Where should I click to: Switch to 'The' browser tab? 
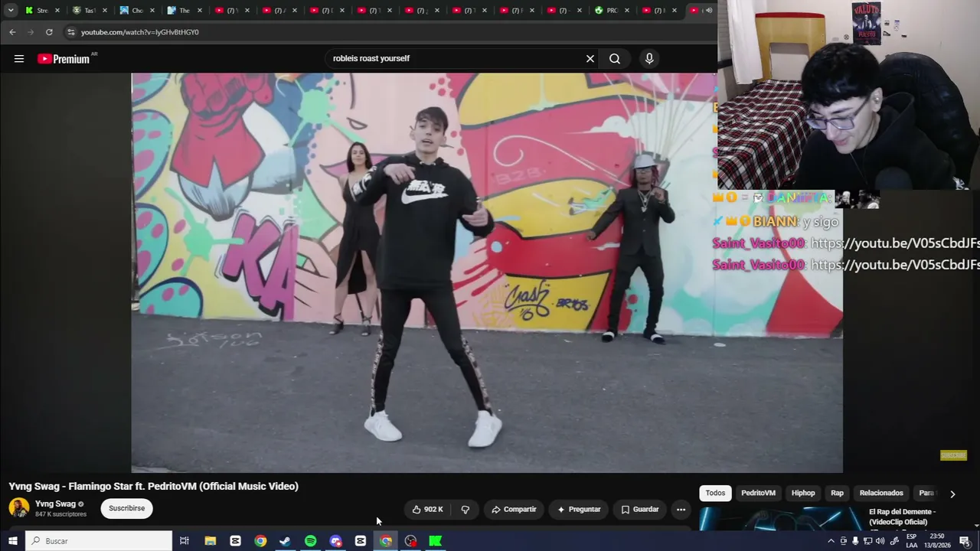point(179,11)
